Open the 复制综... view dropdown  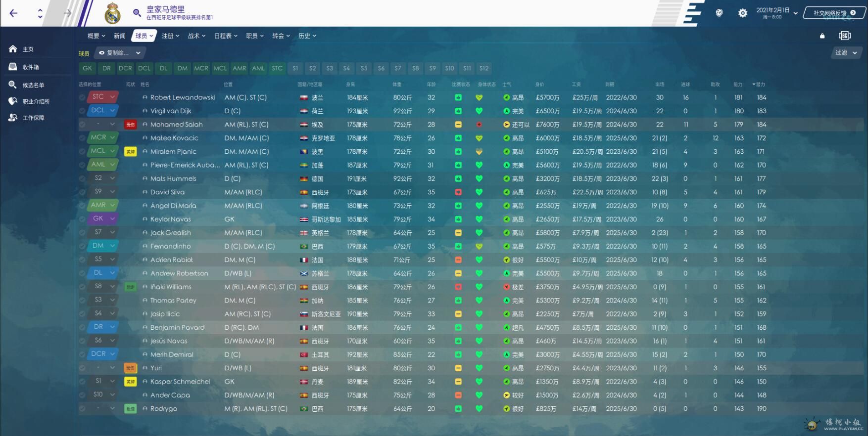point(119,53)
